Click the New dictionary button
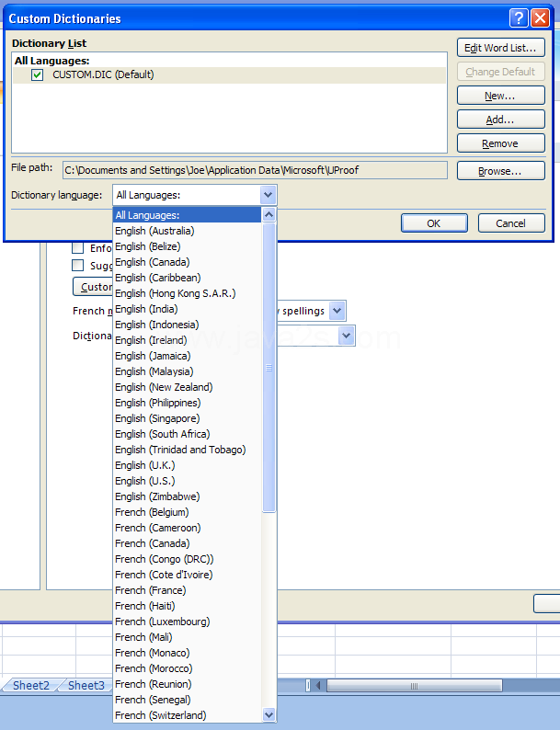The image size is (560, 730). tap(500, 96)
